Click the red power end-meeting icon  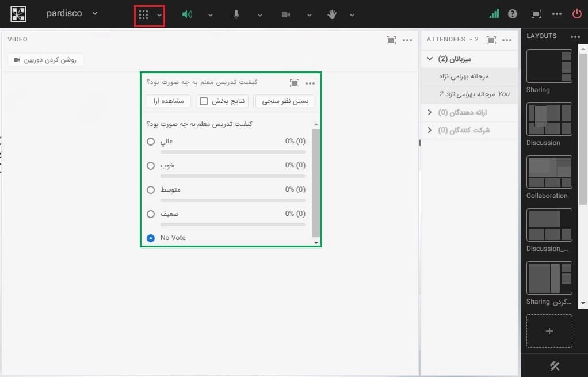point(576,14)
